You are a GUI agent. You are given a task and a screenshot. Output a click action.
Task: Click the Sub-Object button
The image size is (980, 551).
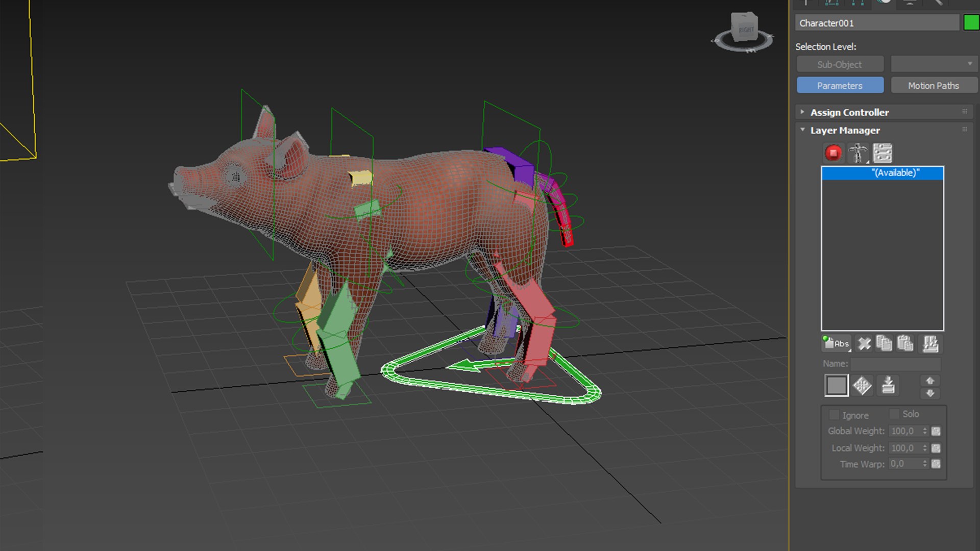tap(840, 64)
